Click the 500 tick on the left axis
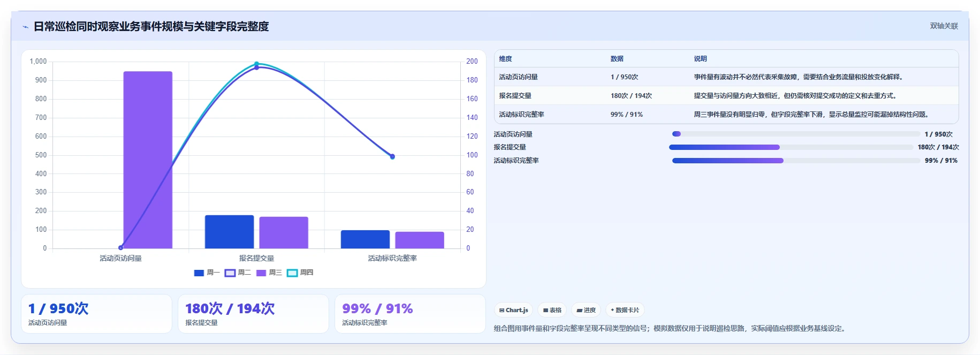Image resolution: width=980 pixels, height=355 pixels. 41,155
